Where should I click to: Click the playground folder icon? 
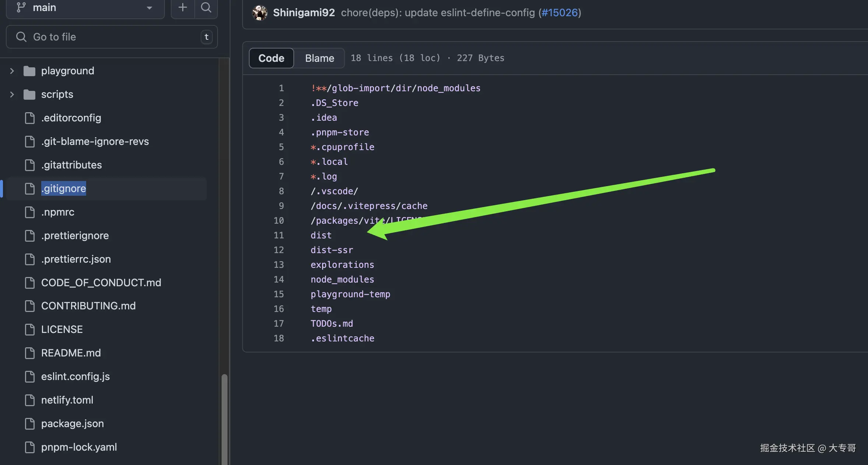click(29, 71)
